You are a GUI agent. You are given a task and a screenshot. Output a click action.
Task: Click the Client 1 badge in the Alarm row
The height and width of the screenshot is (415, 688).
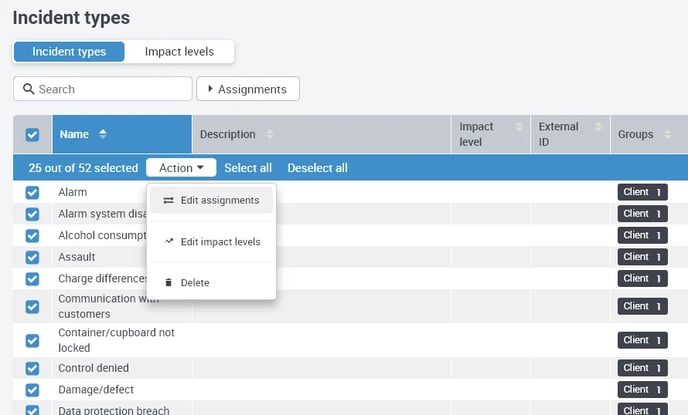point(642,192)
